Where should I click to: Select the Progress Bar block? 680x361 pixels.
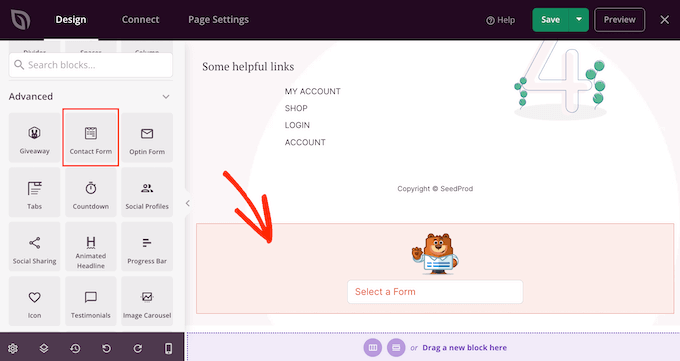point(147,247)
